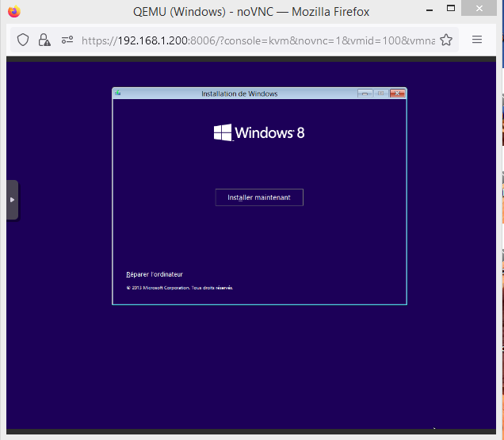Click the Microsoft Corporation copyright text
The height and width of the screenshot is (440, 504).
point(180,288)
